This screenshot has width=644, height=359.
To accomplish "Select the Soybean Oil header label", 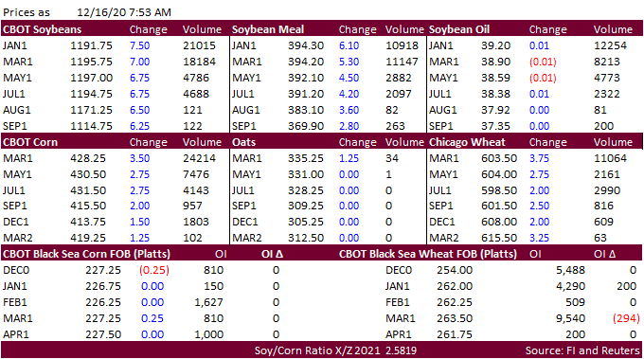I will [459, 29].
